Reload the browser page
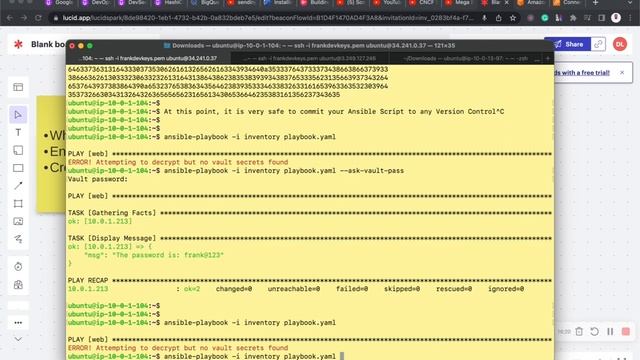This screenshot has width=640, height=360. click(38, 18)
